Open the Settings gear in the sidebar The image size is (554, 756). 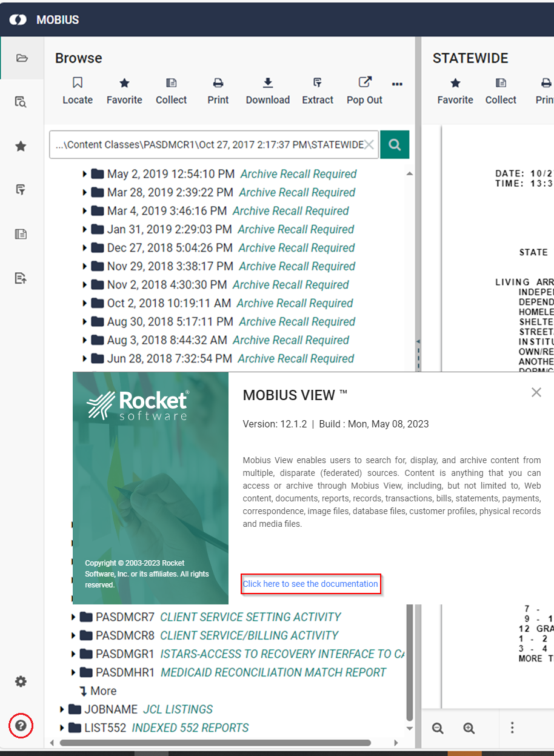pos(21,681)
